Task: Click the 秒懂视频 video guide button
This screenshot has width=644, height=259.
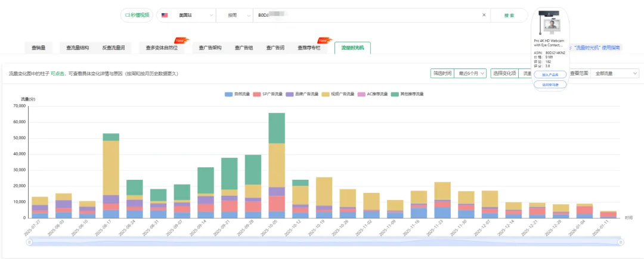Action: pos(137,15)
